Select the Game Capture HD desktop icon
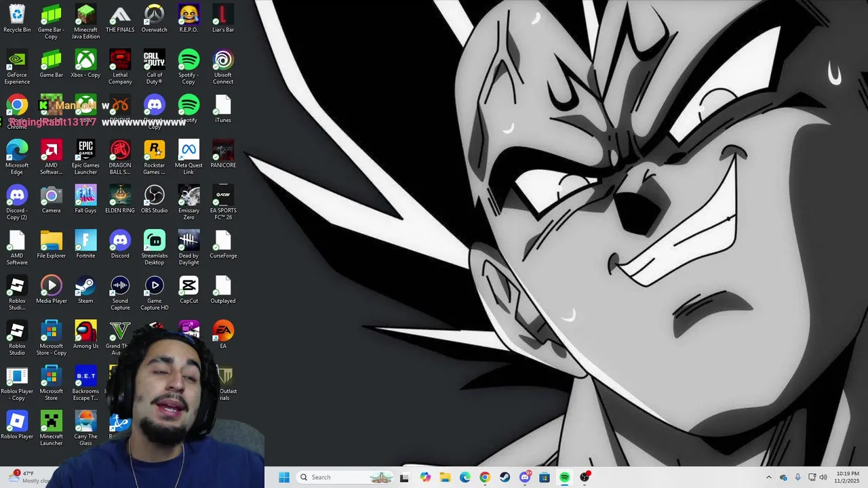Screen dimensions: 868x488 tap(154, 293)
